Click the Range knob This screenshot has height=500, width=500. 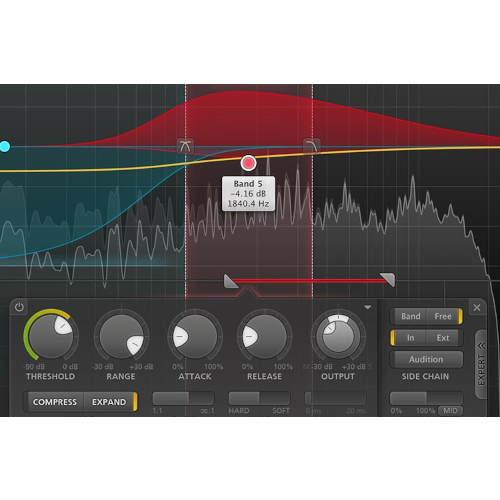pyautogui.click(x=121, y=337)
